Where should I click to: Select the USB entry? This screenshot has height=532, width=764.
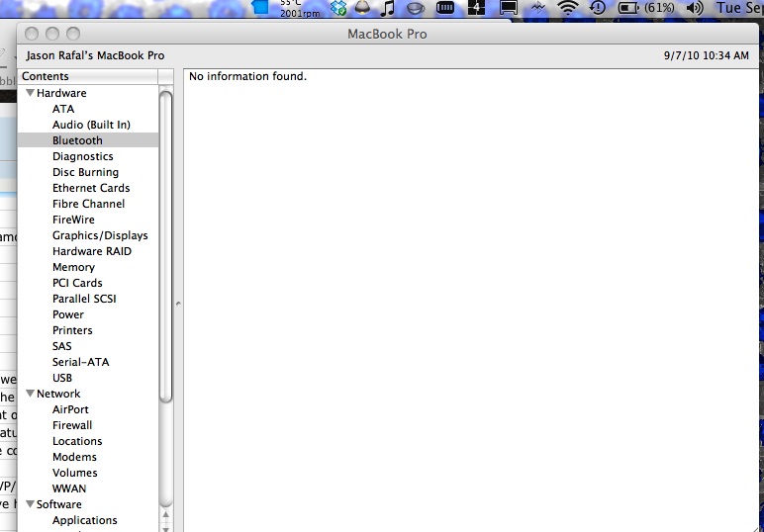tap(62, 378)
